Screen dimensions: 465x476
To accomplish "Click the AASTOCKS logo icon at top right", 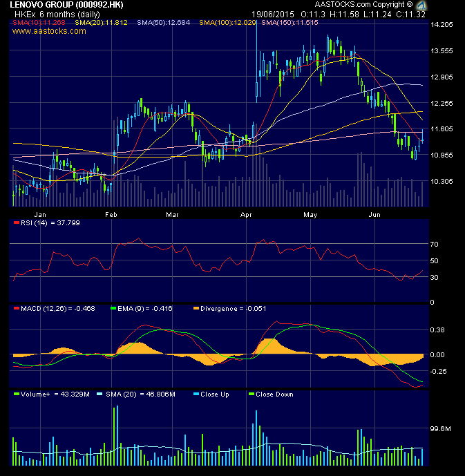I will click(421, 5).
